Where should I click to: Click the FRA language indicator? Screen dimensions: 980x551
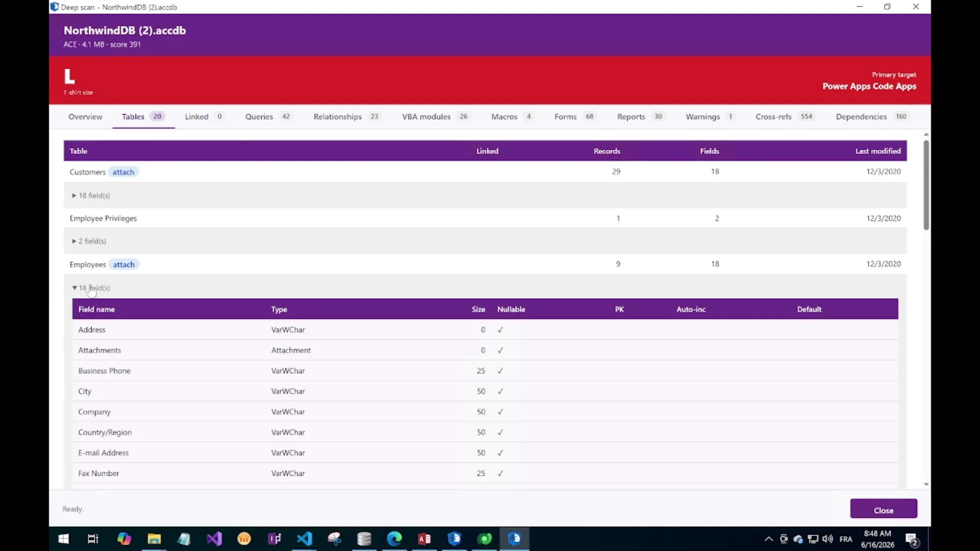click(846, 539)
